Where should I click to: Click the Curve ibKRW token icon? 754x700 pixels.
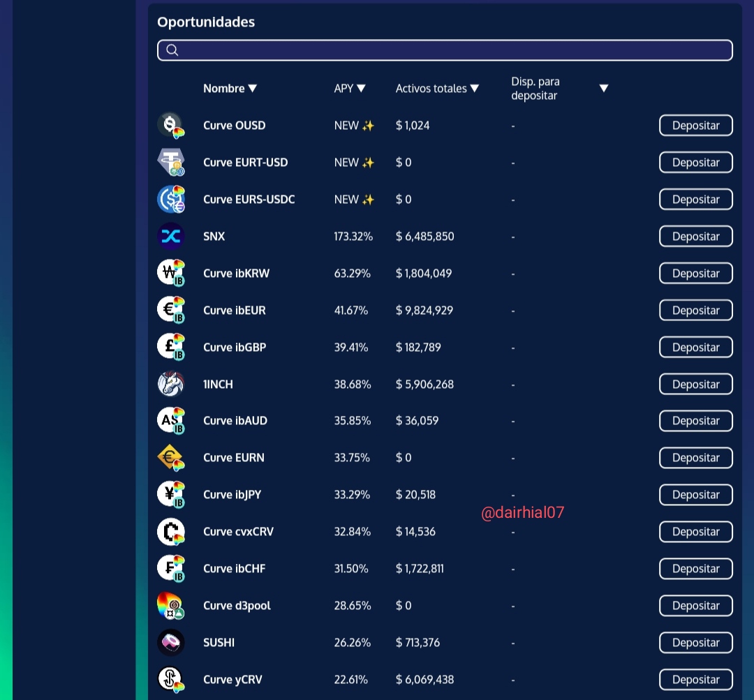click(171, 273)
